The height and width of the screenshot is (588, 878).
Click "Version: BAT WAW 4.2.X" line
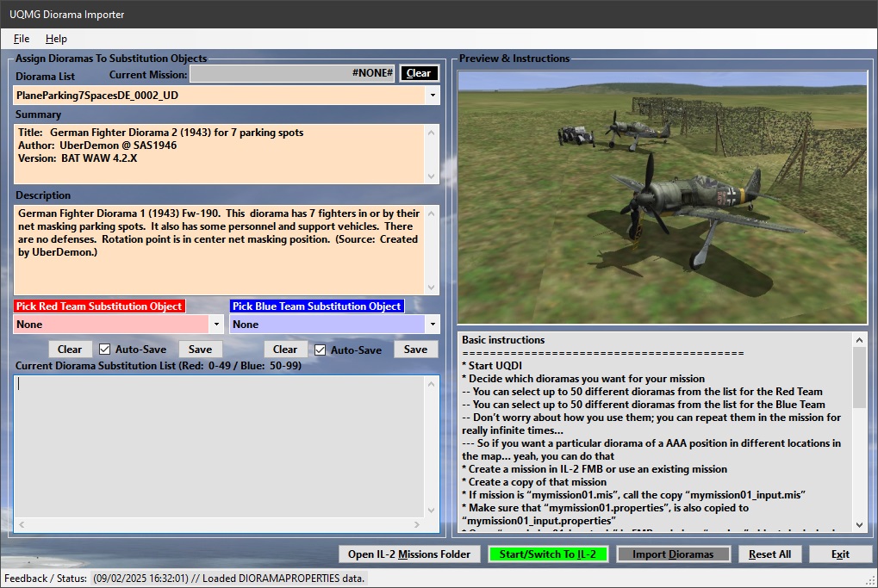[x=78, y=158]
